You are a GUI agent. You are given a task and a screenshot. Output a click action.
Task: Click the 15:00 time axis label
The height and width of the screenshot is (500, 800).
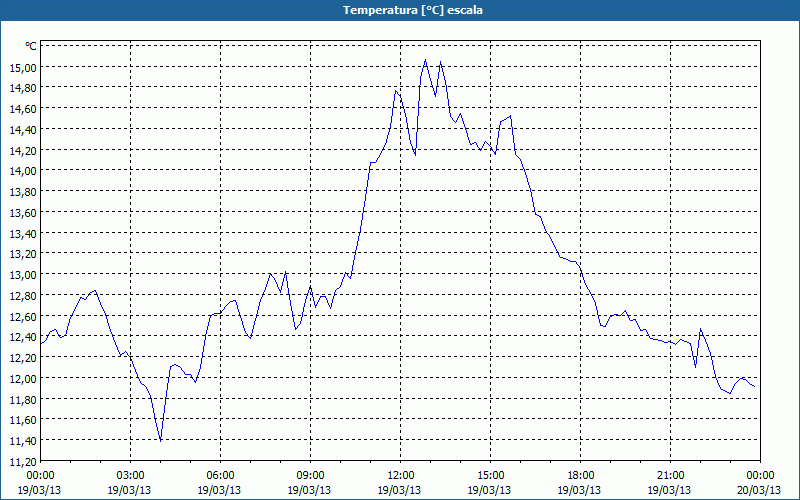[x=490, y=476]
